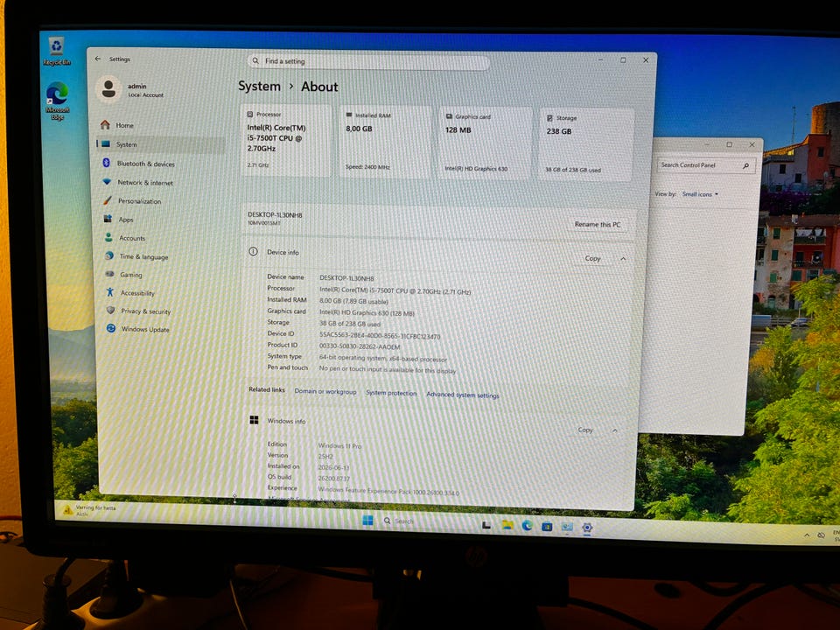Image resolution: width=840 pixels, height=630 pixels.
Task: Open Advanced system settings link
Action: coord(462,395)
